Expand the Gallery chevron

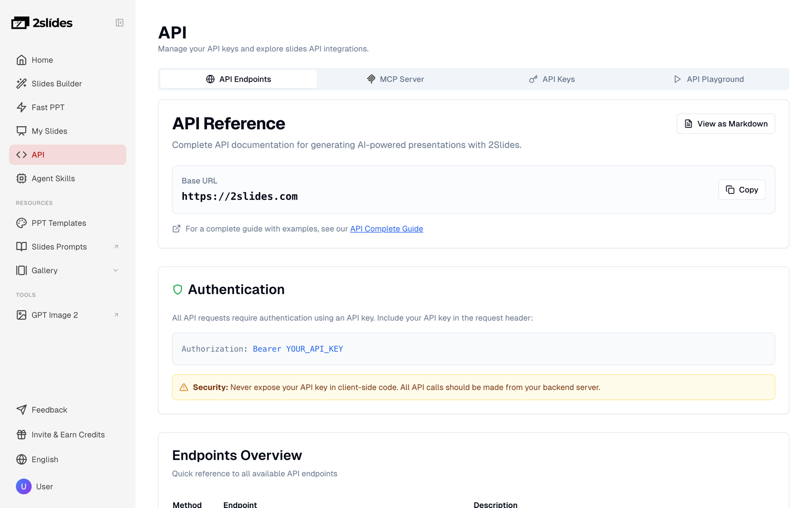click(x=115, y=270)
